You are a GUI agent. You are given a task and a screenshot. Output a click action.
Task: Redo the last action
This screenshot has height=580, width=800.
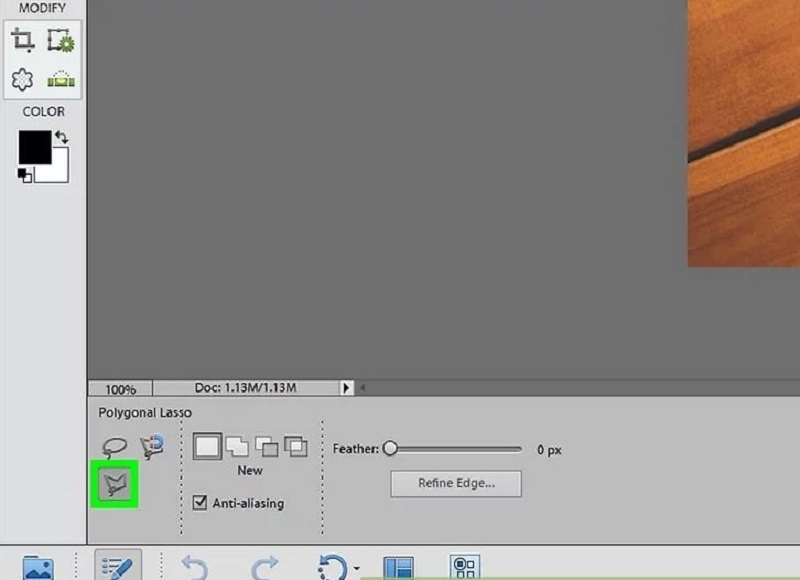265,567
